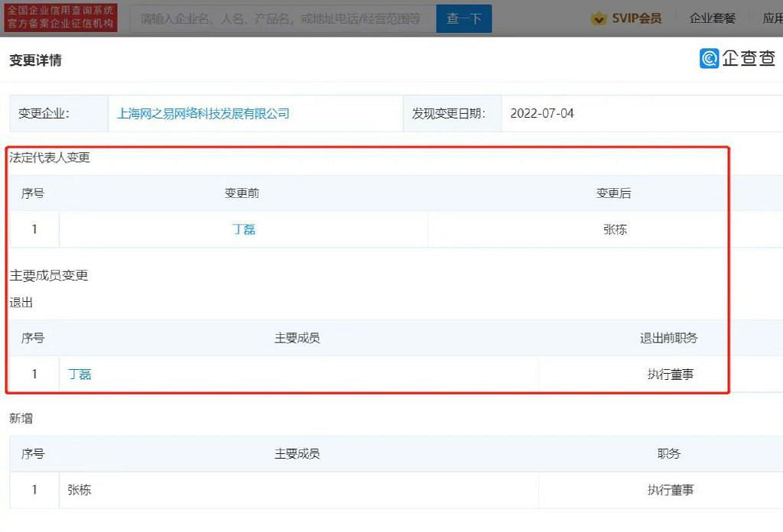
Task: Open the SVIP会员 membership page
Action: (634, 16)
